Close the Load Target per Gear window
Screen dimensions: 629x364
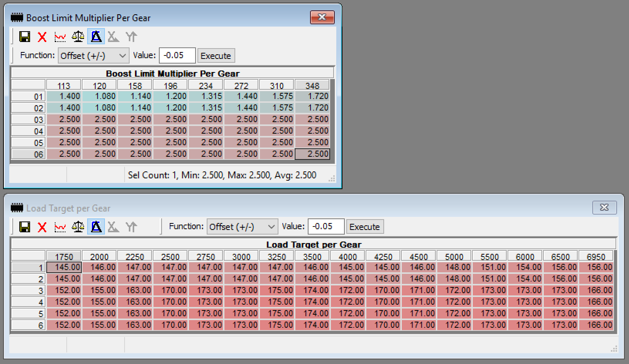pyautogui.click(x=604, y=207)
